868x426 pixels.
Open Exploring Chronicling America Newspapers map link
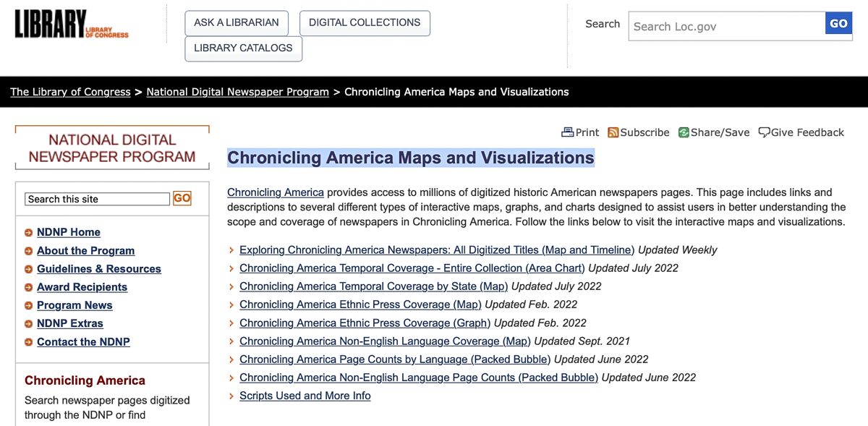tap(437, 250)
